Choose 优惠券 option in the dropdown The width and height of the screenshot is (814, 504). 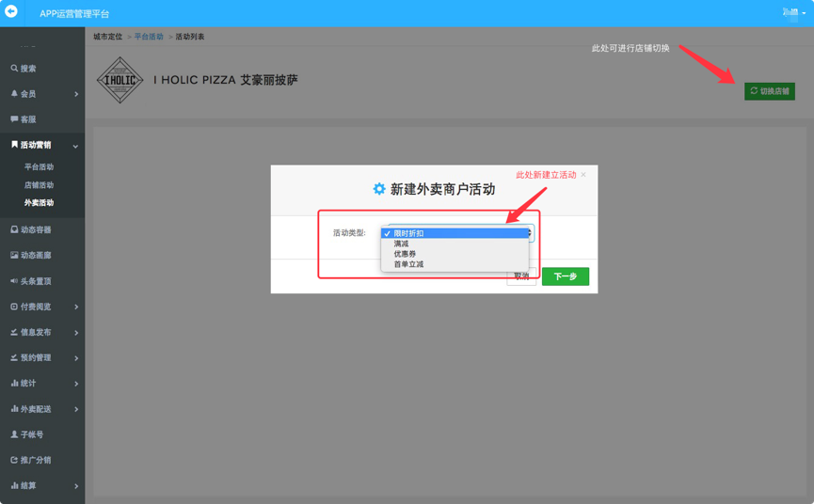(405, 254)
